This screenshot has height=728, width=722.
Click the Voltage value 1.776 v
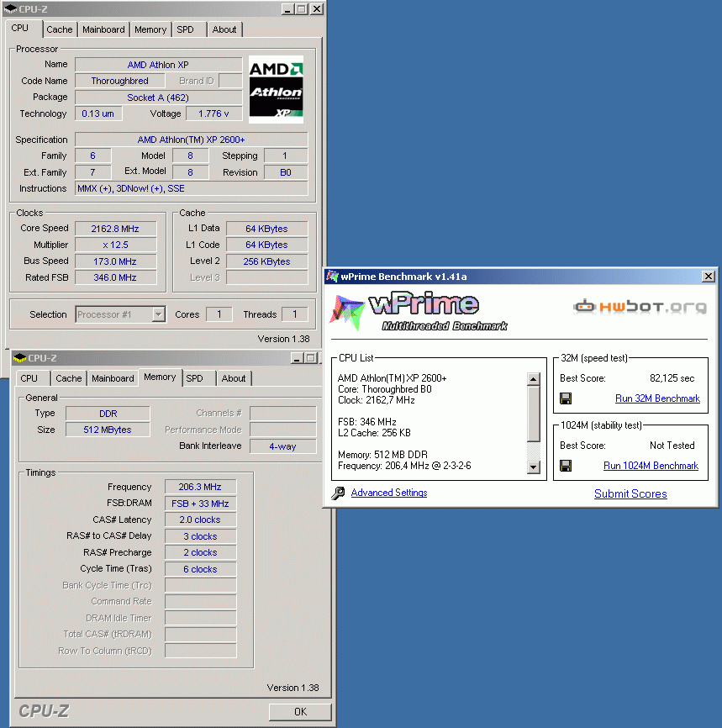click(x=213, y=113)
